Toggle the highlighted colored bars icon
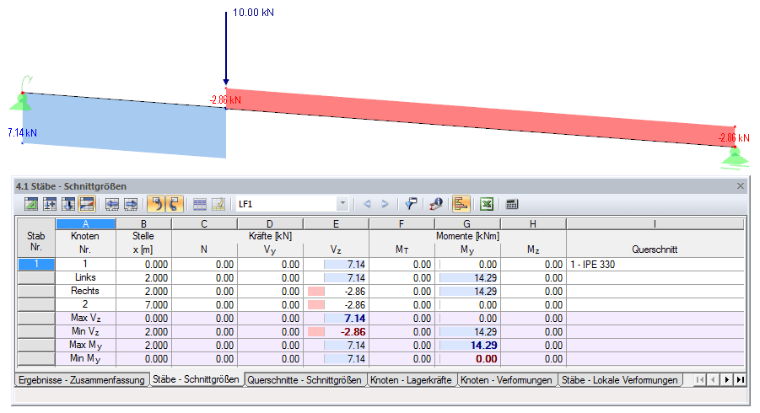 pyautogui.click(x=461, y=204)
